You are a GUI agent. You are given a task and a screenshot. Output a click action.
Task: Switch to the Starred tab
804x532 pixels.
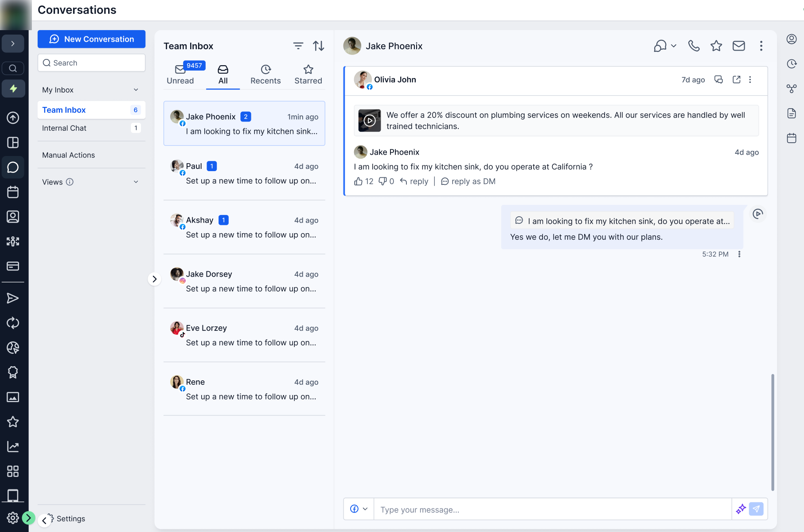tap(308, 74)
